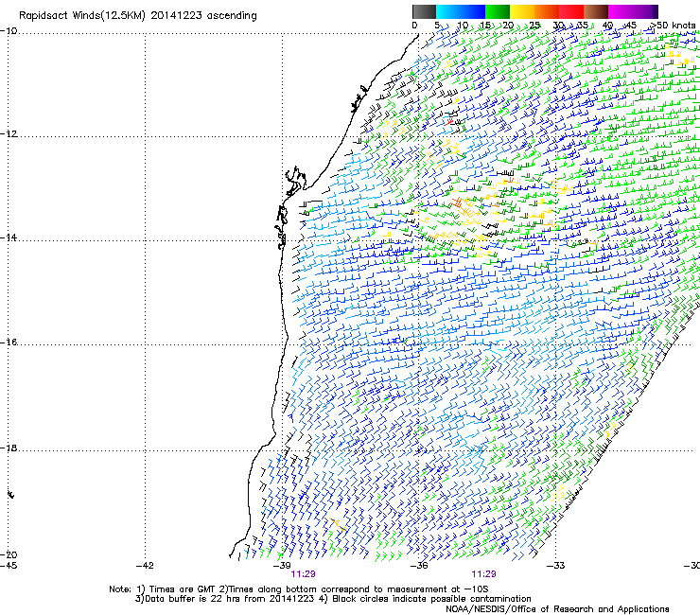The height and width of the screenshot is (615, 700).
Task: Click the -33 longitude axis label
Action: [x=556, y=566]
